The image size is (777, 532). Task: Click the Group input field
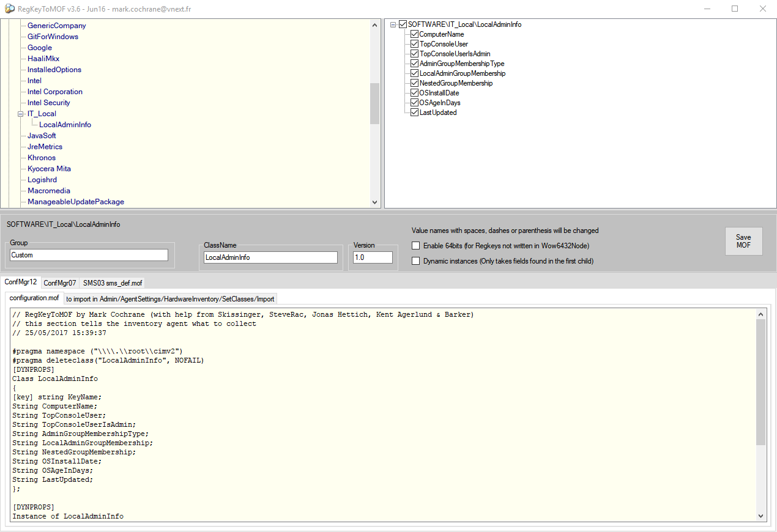point(89,255)
